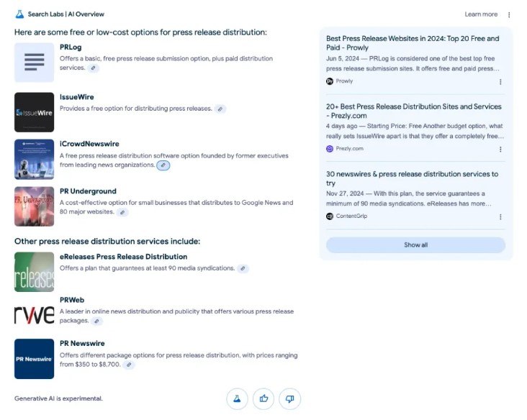Click the 'ContentGrip' source name text
The image size is (527, 420).
click(351, 216)
